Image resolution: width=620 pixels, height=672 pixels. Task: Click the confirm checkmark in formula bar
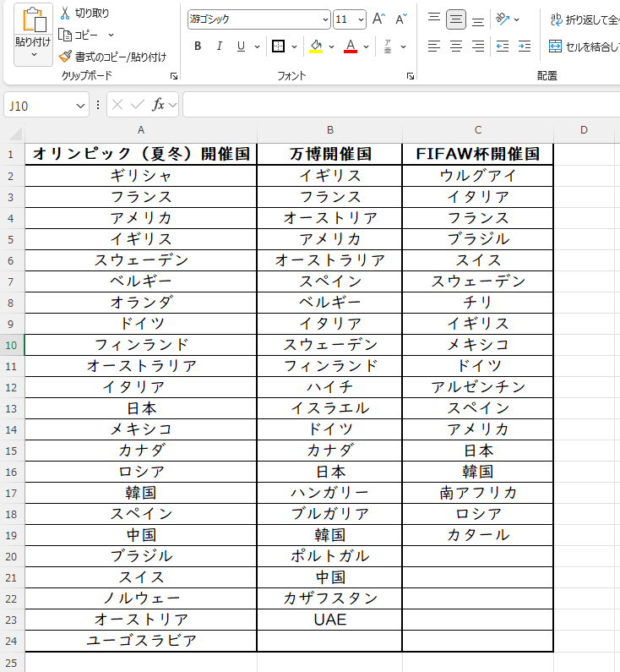point(138,105)
